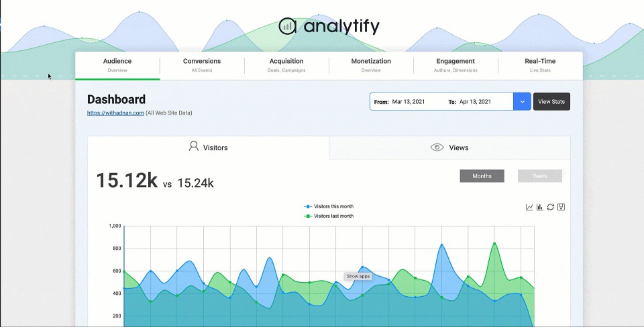This screenshot has width=644, height=327.
Task: Go to the Monetization Overview tab
Action: pyautogui.click(x=371, y=65)
